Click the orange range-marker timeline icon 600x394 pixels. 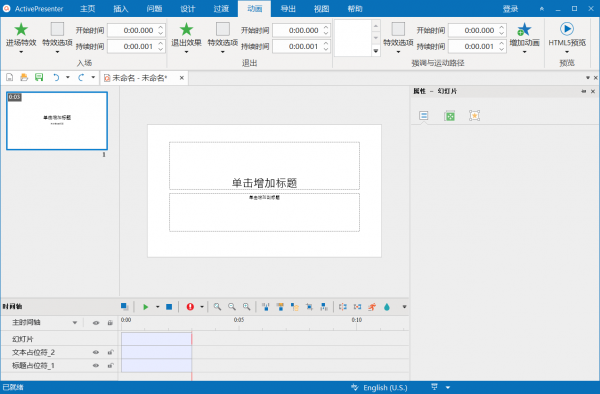tap(280, 307)
